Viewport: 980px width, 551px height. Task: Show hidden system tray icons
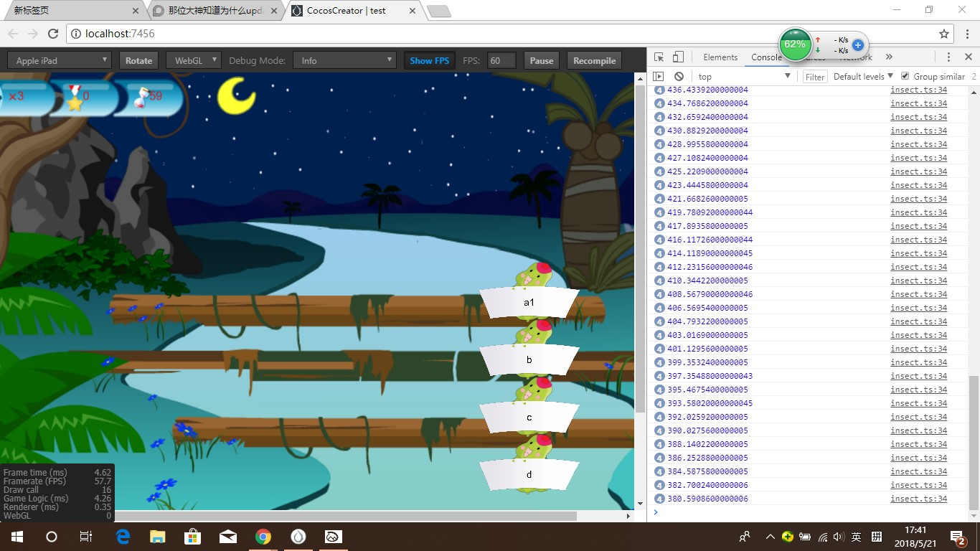(x=771, y=537)
